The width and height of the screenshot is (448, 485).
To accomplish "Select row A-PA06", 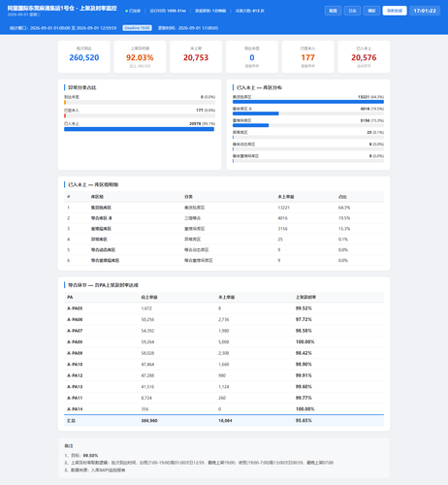I will click(224, 319).
